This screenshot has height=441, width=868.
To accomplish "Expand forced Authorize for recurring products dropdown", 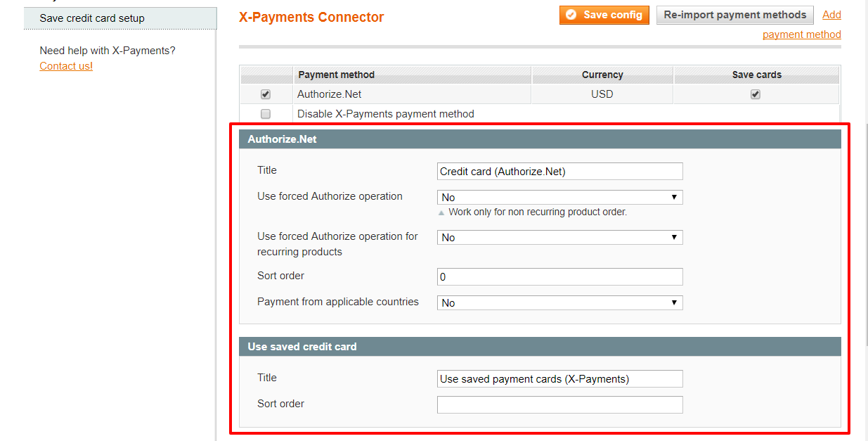I will coord(560,238).
